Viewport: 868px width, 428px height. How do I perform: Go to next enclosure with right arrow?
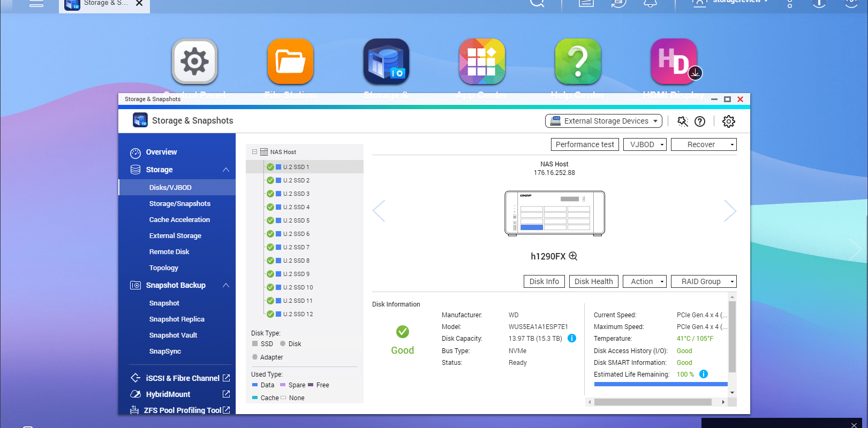click(730, 211)
